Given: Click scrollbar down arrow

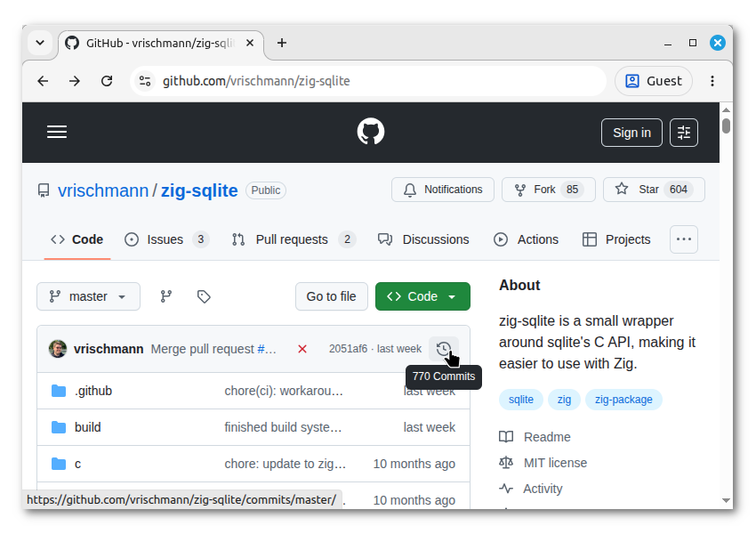Looking at the screenshot, I should [x=726, y=501].
